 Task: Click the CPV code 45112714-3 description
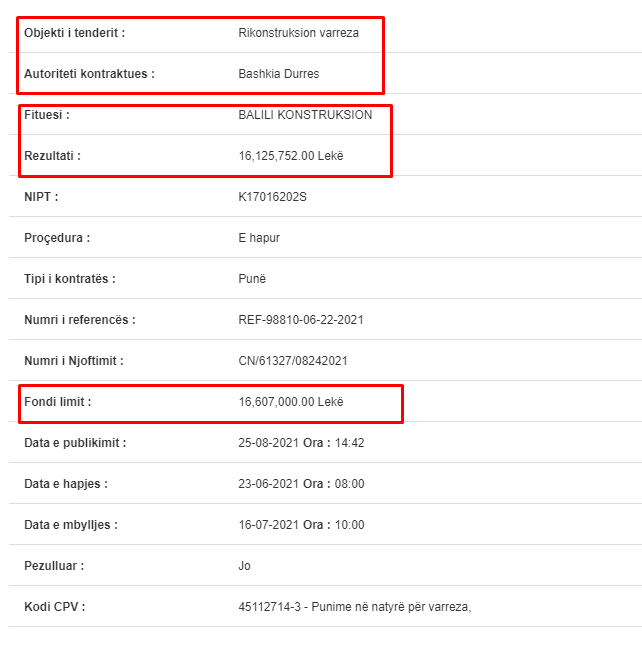click(x=355, y=607)
